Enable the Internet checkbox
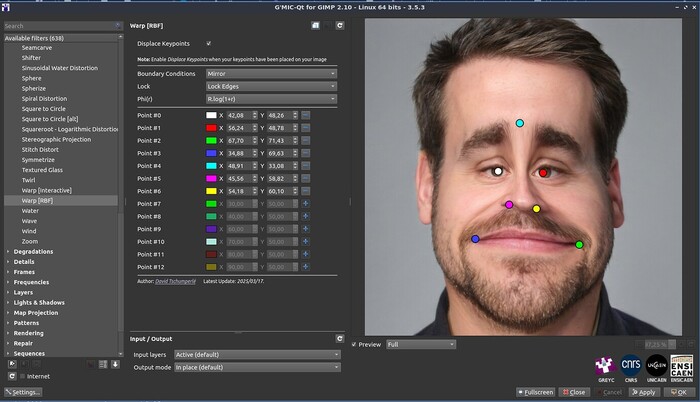Screen dimensions: 700x402 coord(22,376)
